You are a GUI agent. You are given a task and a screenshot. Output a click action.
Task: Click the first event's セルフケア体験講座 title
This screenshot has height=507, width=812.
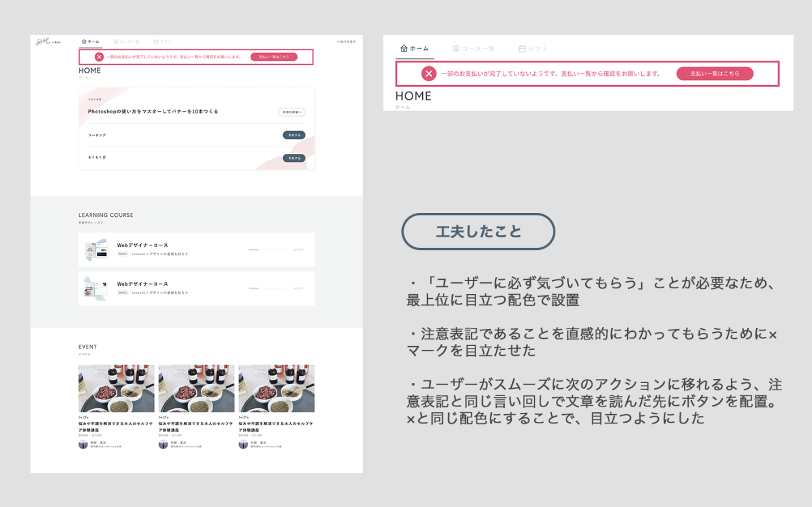pyautogui.click(x=116, y=427)
